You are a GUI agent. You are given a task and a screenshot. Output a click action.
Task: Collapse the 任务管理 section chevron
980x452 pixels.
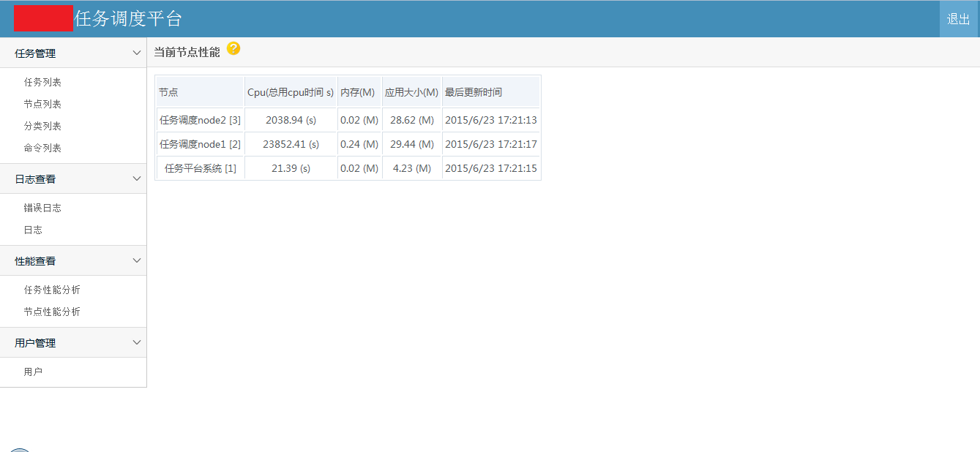(137, 53)
